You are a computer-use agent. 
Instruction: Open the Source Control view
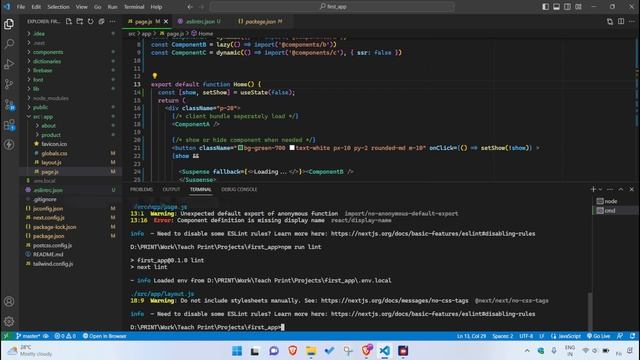click(x=9, y=84)
